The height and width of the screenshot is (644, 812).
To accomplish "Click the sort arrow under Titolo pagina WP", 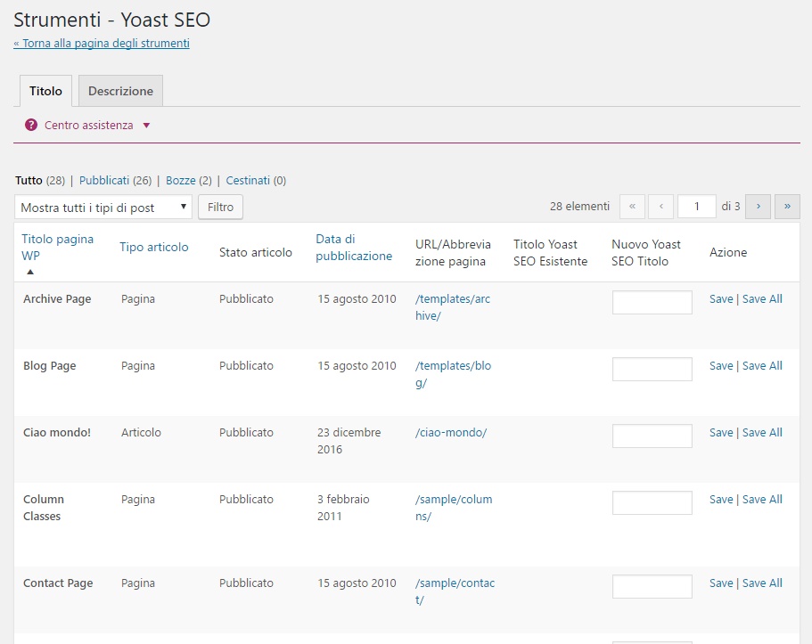I will (x=30, y=272).
